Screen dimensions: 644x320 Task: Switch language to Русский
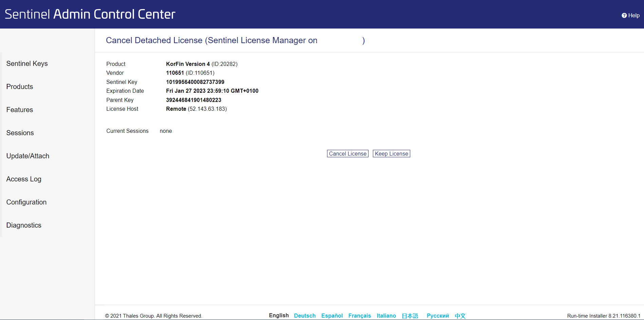437,316
